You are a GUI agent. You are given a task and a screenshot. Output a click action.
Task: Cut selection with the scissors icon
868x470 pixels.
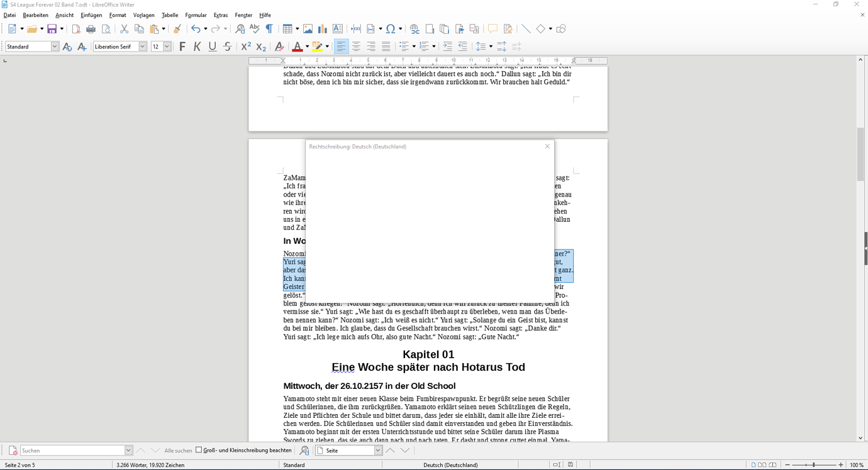tap(124, 29)
